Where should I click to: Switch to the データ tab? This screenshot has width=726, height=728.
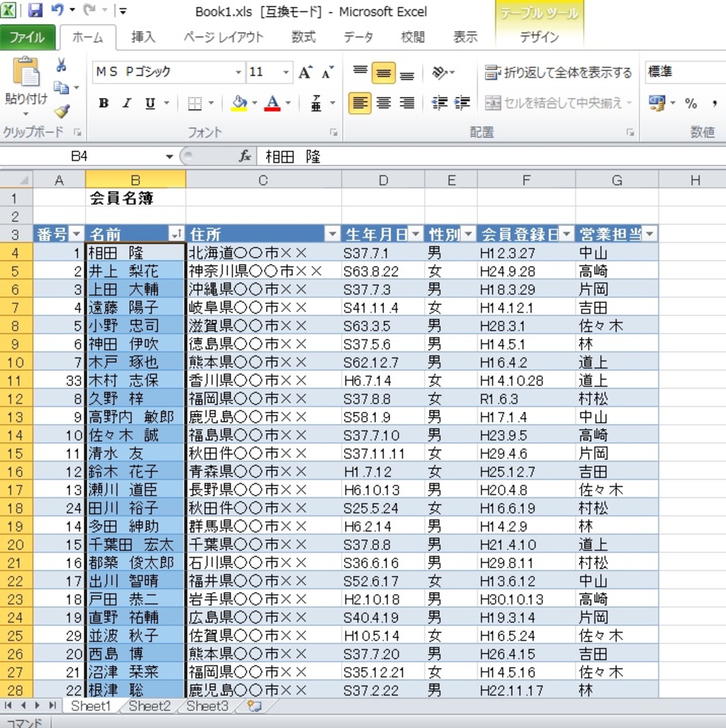point(358,37)
